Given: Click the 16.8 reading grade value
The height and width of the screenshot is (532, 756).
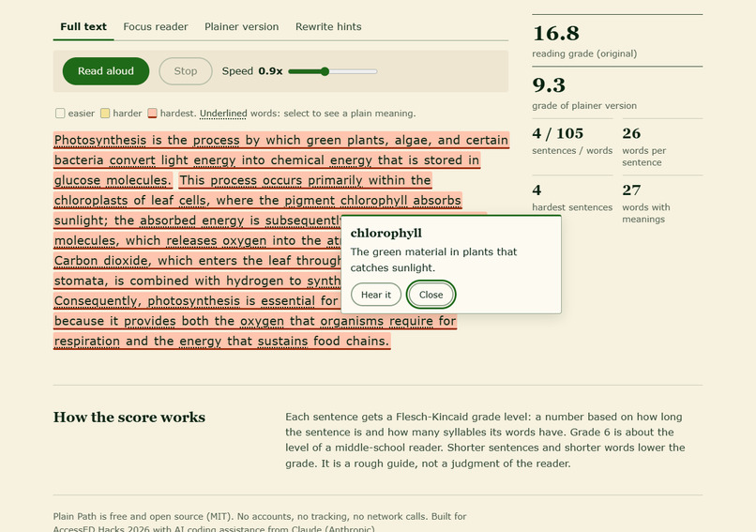Looking at the screenshot, I should 556,33.
